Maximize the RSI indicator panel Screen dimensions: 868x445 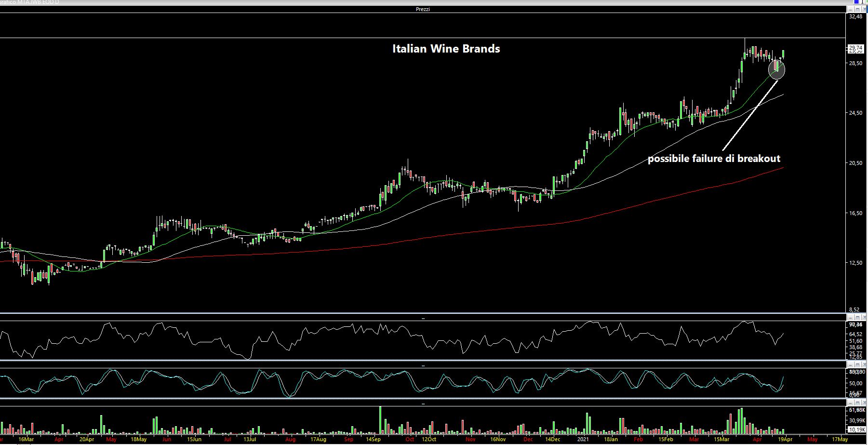(x=857, y=317)
